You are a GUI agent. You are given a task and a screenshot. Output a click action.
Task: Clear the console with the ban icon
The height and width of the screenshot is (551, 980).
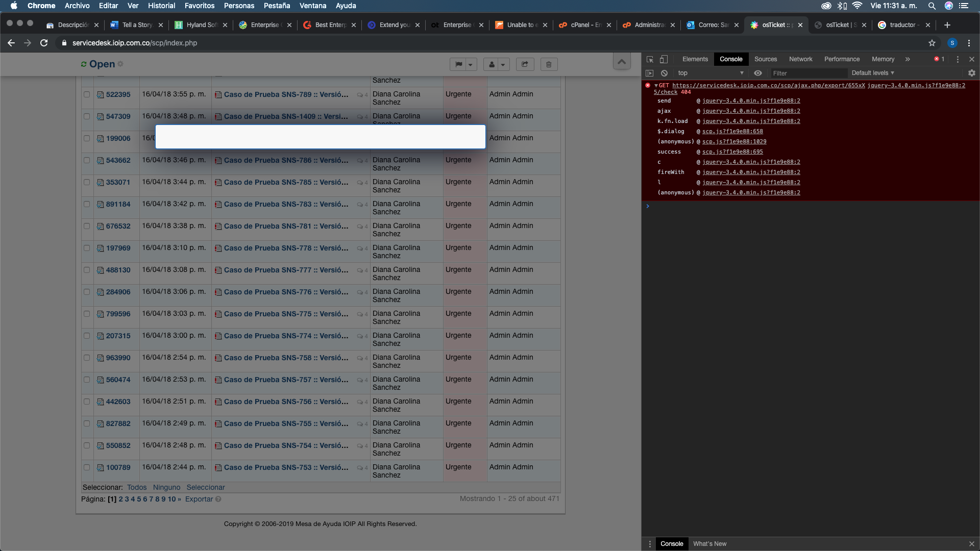664,73
